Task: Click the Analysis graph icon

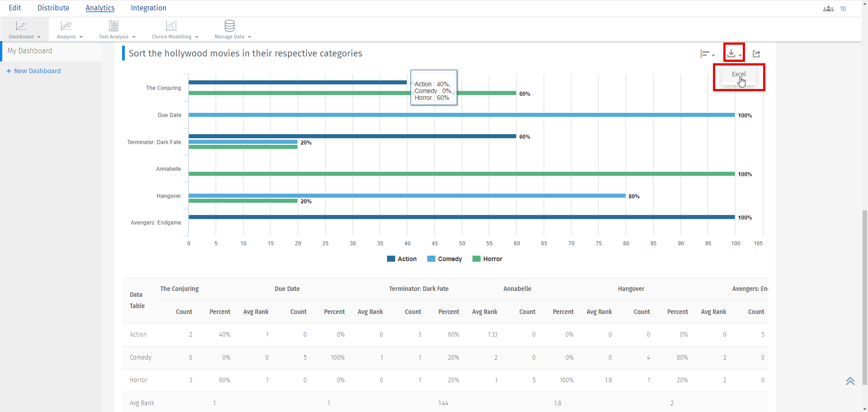Action: [x=66, y=26]
